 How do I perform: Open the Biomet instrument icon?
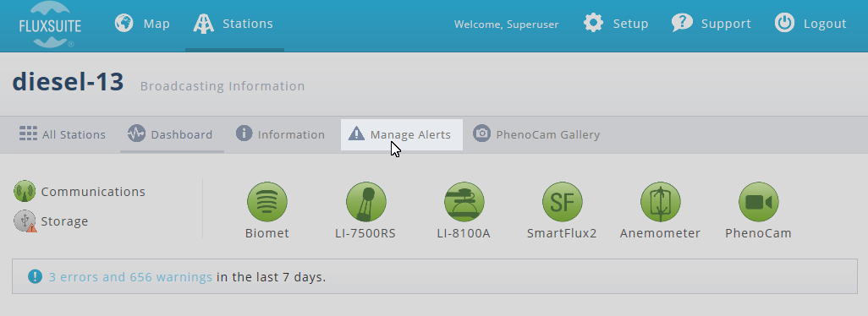click(267, 202)
